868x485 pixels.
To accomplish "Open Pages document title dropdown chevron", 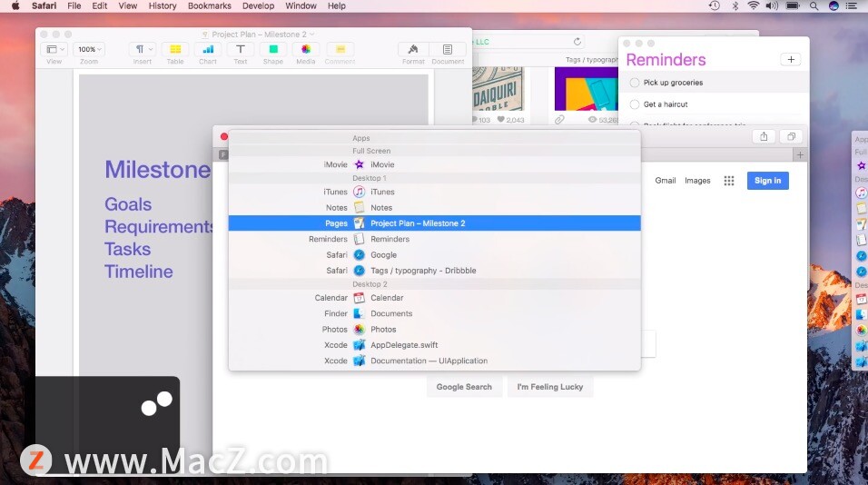I will [312, 35].
